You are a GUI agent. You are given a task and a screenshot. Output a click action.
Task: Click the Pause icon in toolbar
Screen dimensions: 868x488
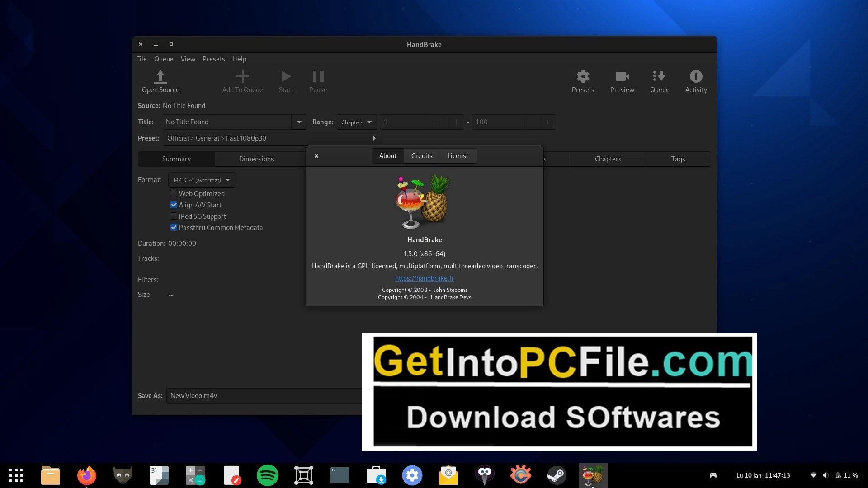pos(318,76)
